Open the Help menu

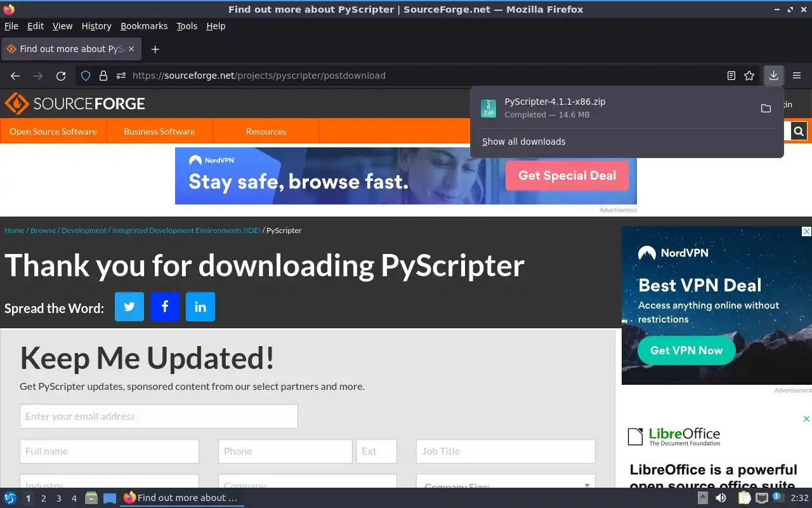(x=216, y=26)
